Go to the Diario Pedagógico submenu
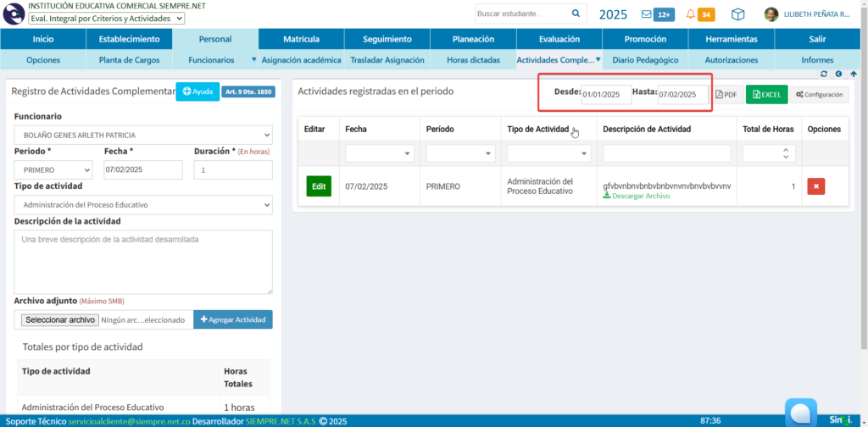 tap(645, 60)
